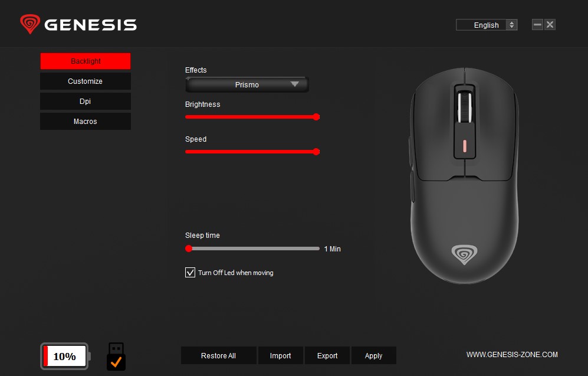The width and height of the screenshot is (588, 376).
Task: Minimize the Genesis window
Action: pos(537,25)
